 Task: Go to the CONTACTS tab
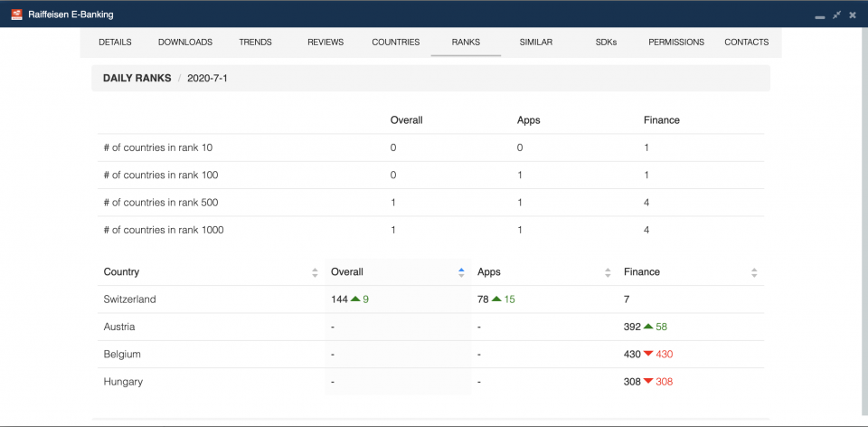pyautogui.click(x=746, y=43)
